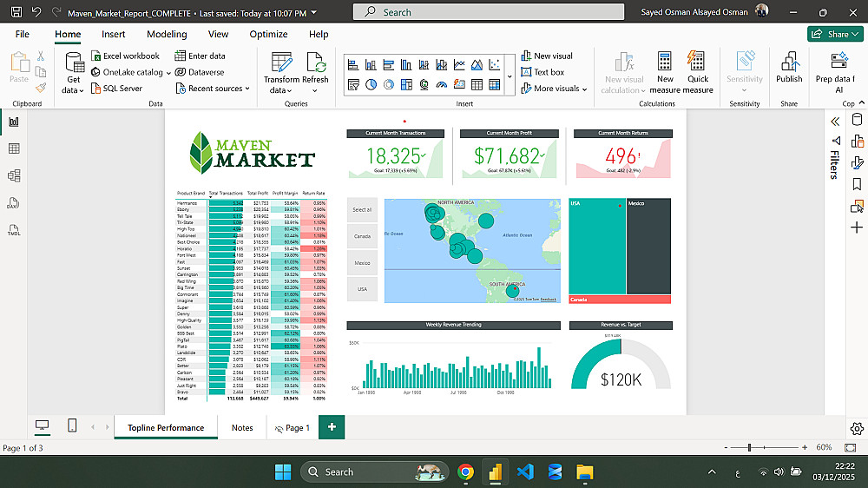
Task: Insert a card visual from gallery
Action: (459, 85)
